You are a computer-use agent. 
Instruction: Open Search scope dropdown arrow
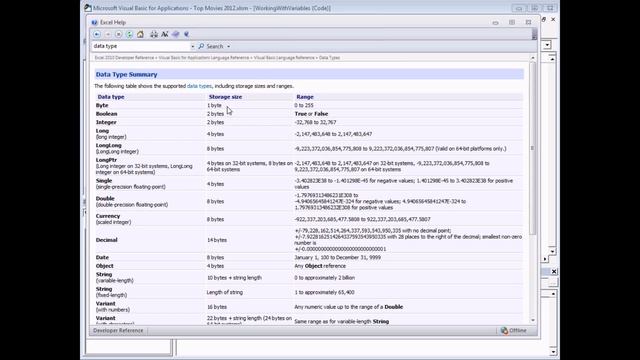pos(229,47)
